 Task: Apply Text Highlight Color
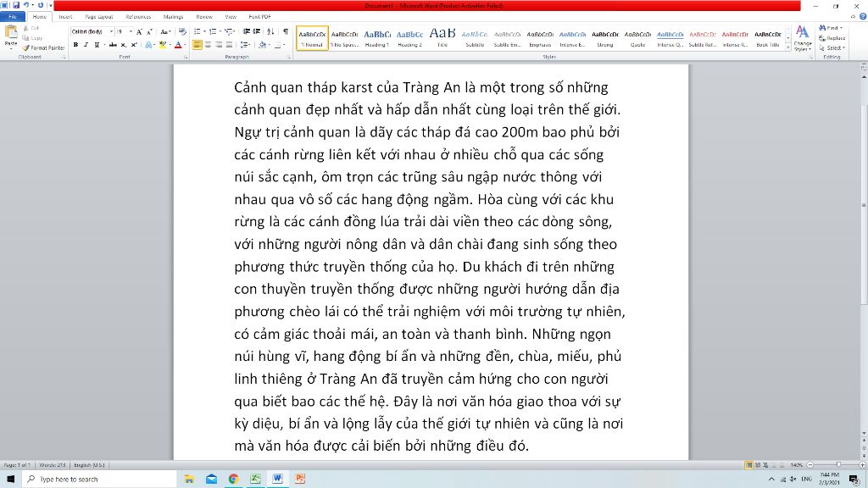coord(162,45)
